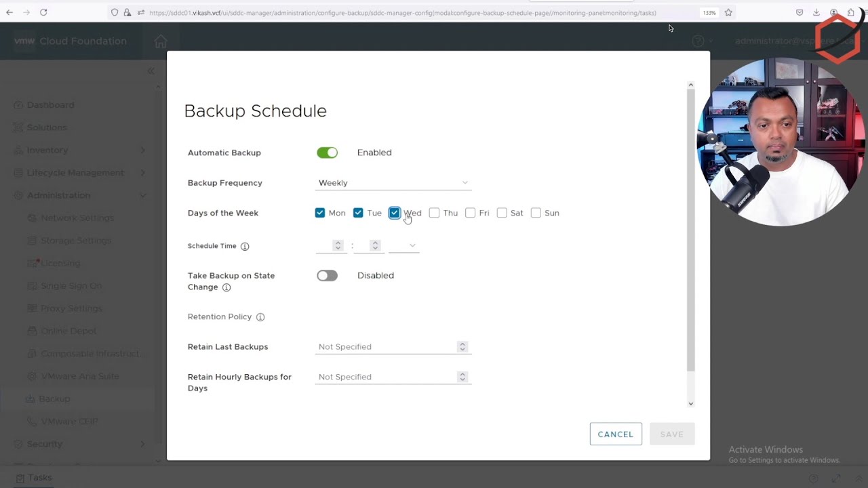Image resolution: width=868 pixels, height=488 pixels.
Task: Open the browser downloads icon
Action: (816, 12)
